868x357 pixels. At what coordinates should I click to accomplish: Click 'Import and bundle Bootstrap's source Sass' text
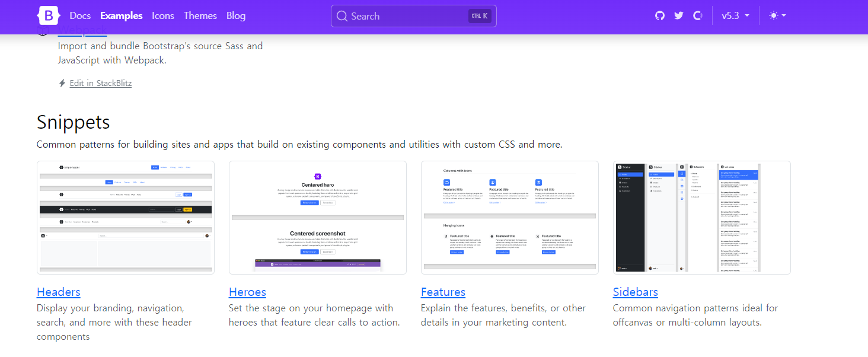point(161,53)
